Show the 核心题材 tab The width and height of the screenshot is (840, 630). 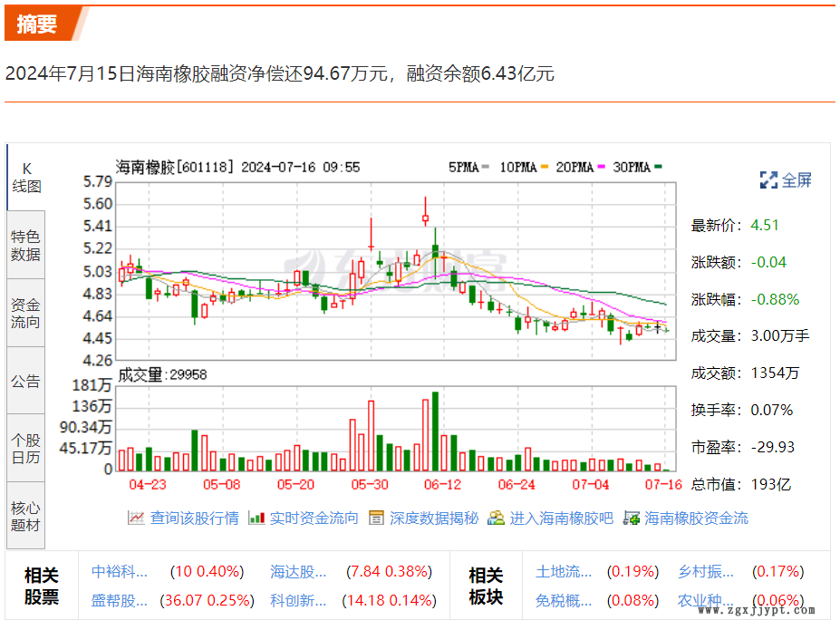[x=25, y=516]
